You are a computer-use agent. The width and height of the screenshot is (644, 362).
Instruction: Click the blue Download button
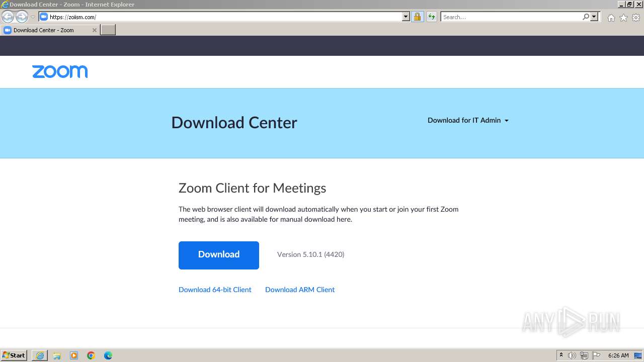(219, 255)
